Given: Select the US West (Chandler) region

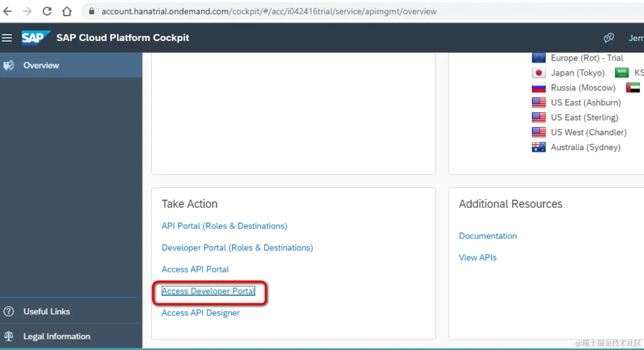Looking at the screenshot, I should tap(589, 132).
